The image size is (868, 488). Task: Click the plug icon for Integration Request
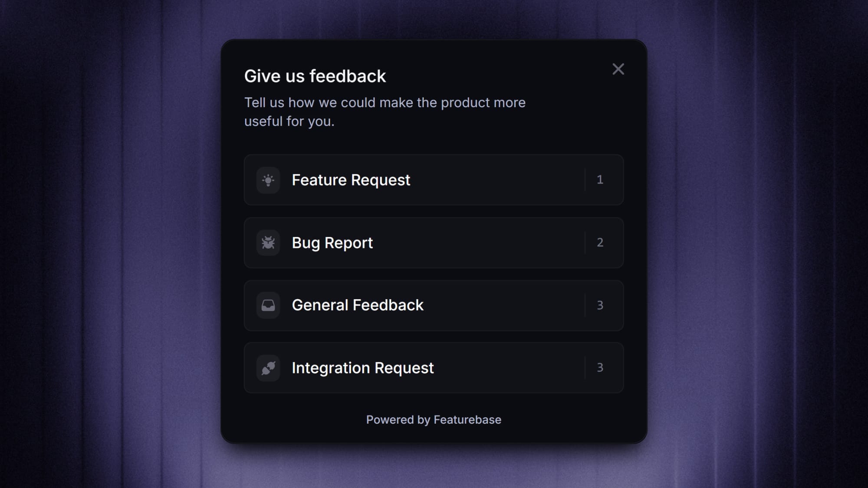point(268,368)
